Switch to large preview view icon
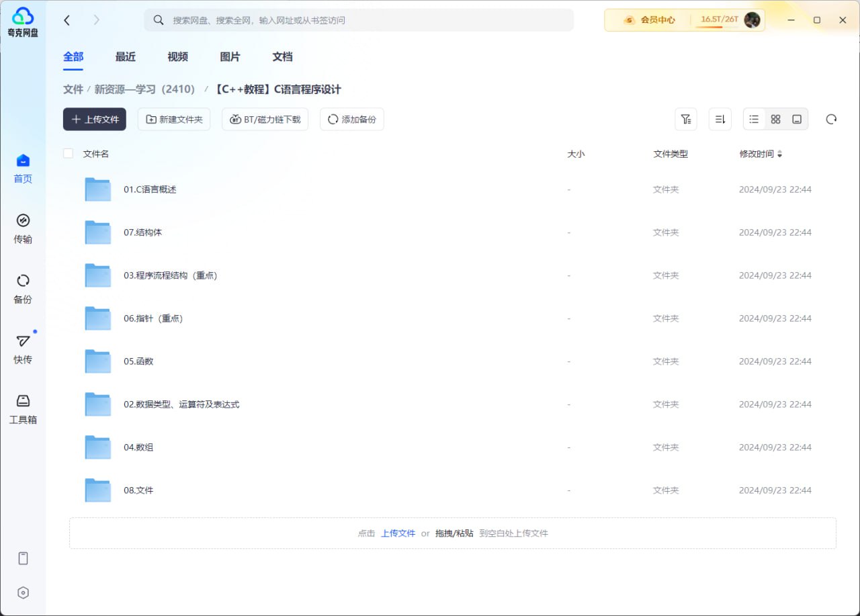Image resolution: width=860 pixels, height=616 pixels. pyautogui.click(x=797, y=119)
